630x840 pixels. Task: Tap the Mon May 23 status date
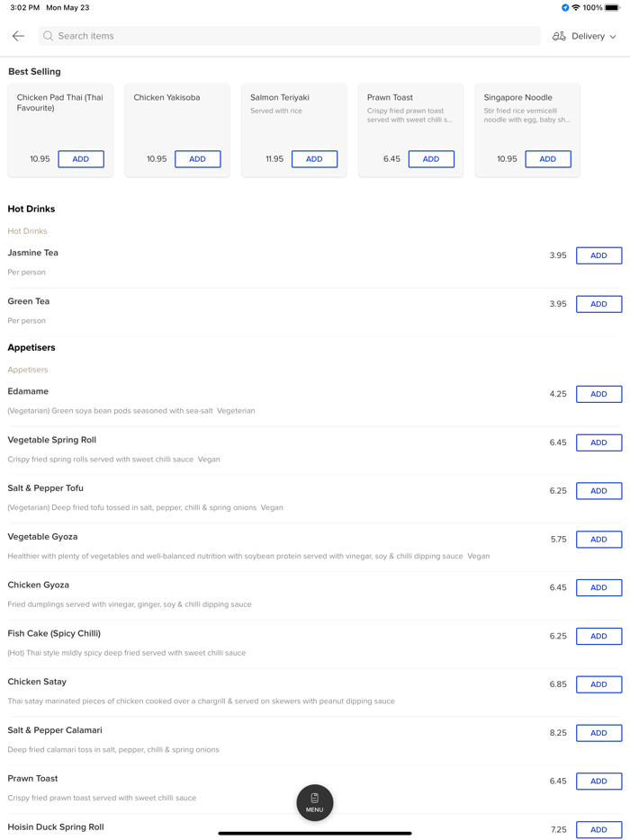(x=67, y=7)
